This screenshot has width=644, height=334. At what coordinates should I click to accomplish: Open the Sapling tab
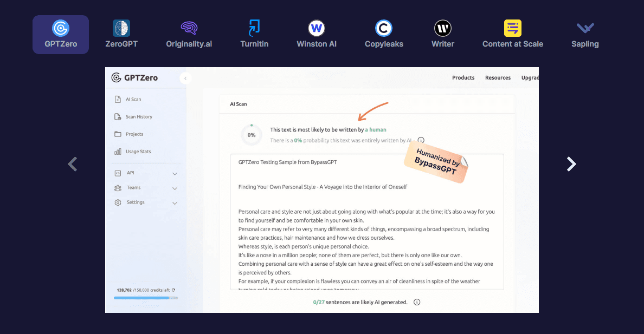(x=585, y=35)
